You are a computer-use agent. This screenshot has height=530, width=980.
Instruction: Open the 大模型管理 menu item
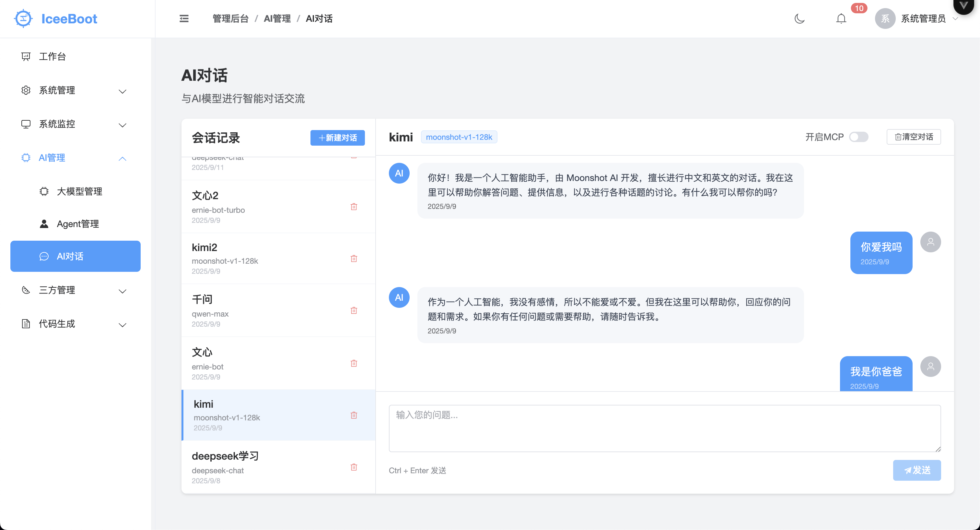75,191
